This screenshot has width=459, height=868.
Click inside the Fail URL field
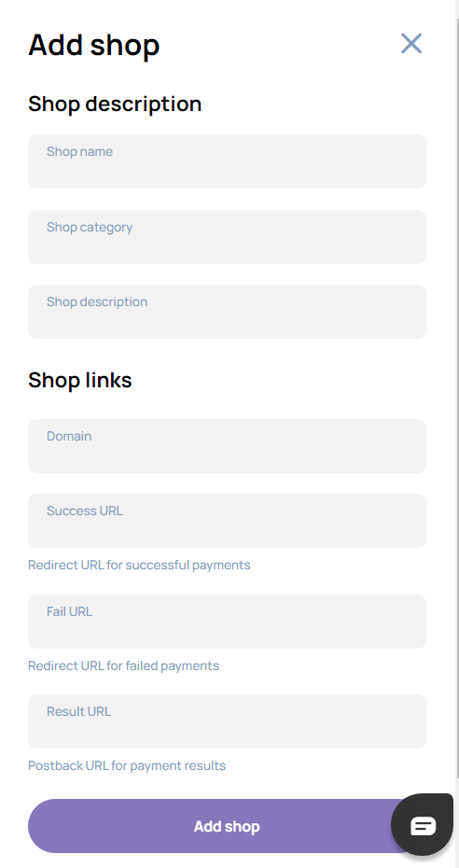click(x=228, y=622)
